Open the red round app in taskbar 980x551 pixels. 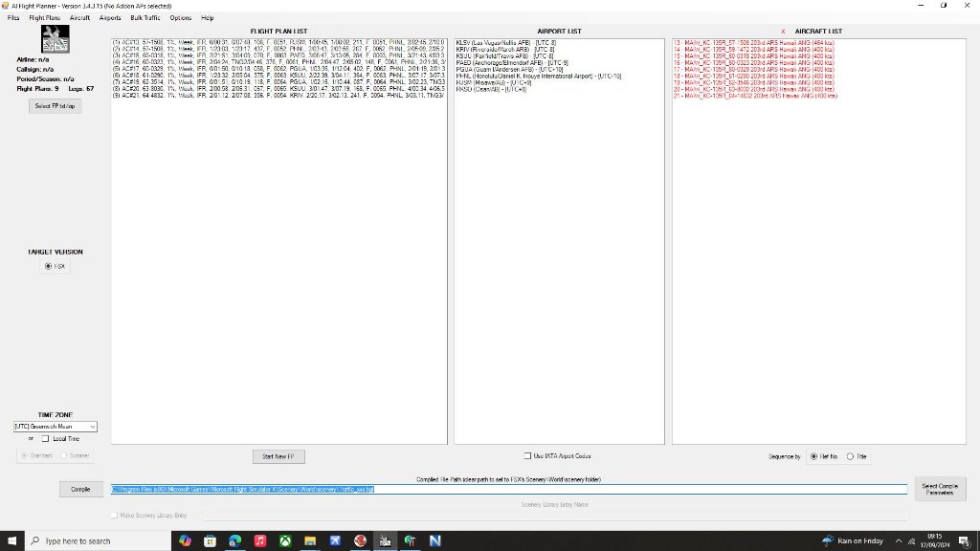(x=360, y=541)
